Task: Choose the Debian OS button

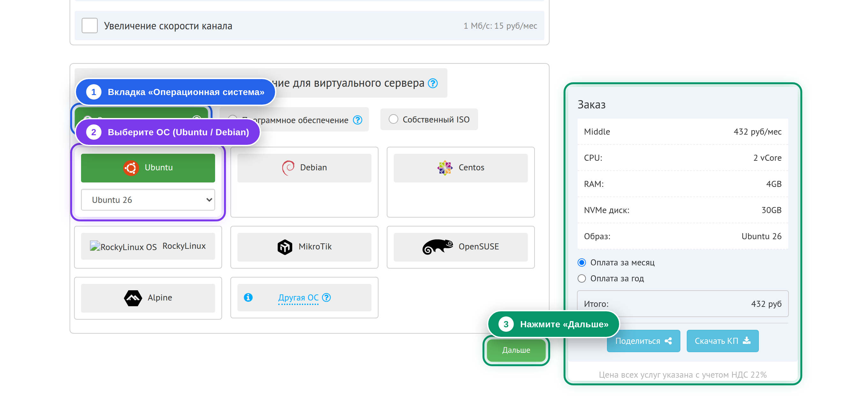Action: (x=304, y=168)
